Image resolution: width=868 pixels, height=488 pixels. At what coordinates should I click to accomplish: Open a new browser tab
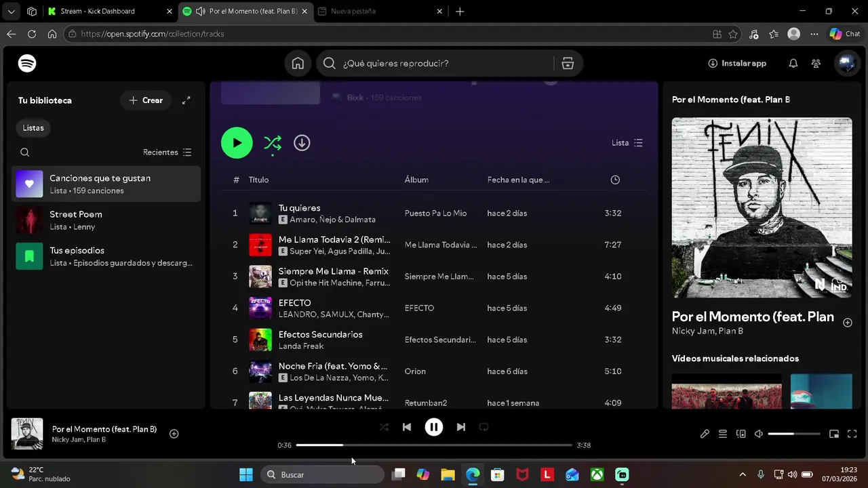tap(460, 12)
